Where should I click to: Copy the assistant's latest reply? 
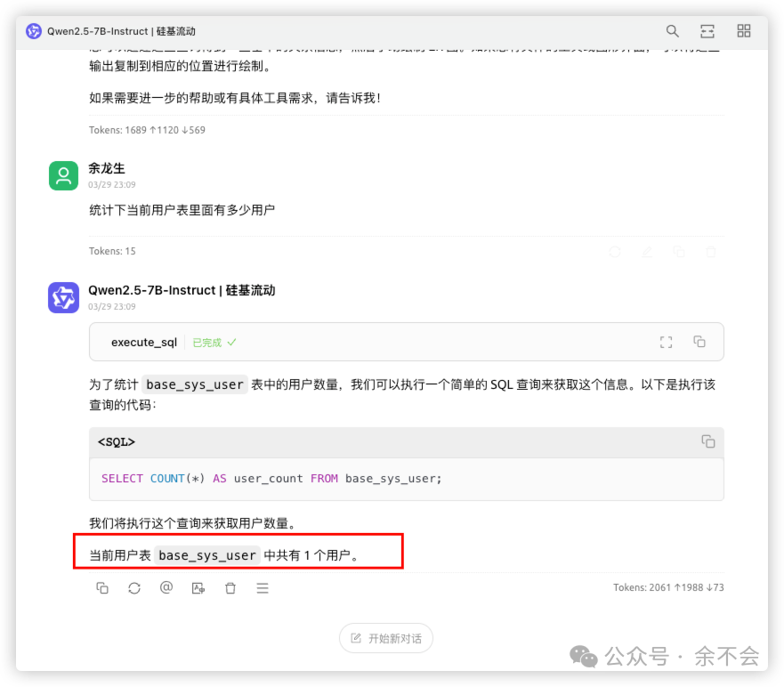pyautogui.click(x=102, y=587)
